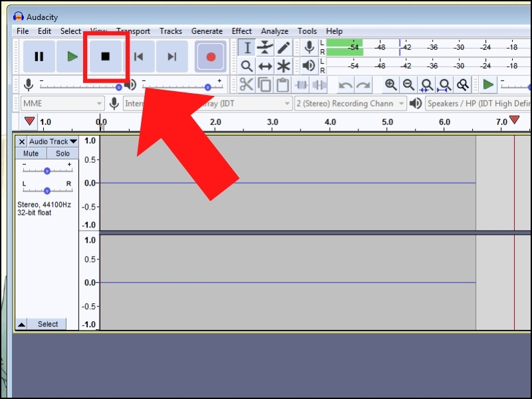
Task: Select the Envelope tool
Action: (x=265, y=47)
